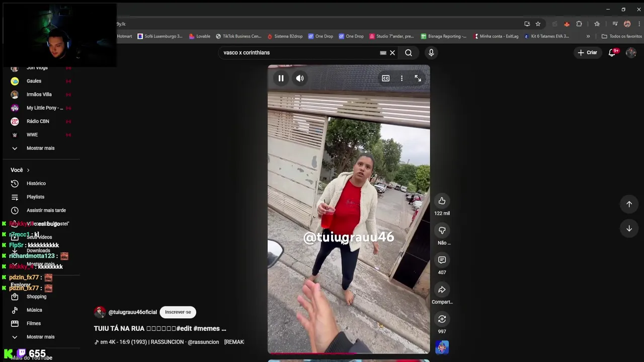Go to the previous Short arrow
The image size is (644, 362).
[629, 204]
